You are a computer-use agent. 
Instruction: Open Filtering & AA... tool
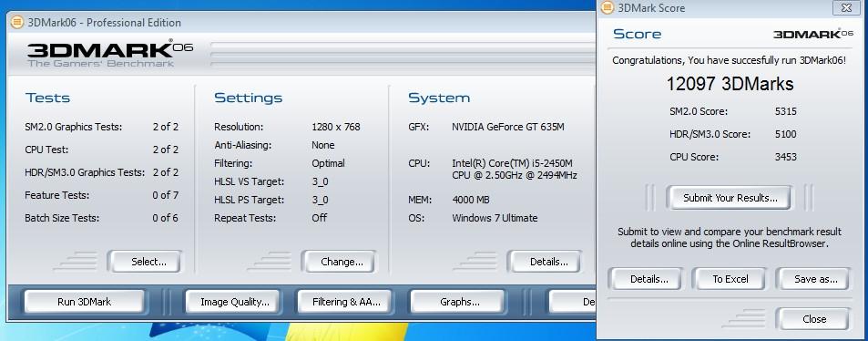coord(346,302)
